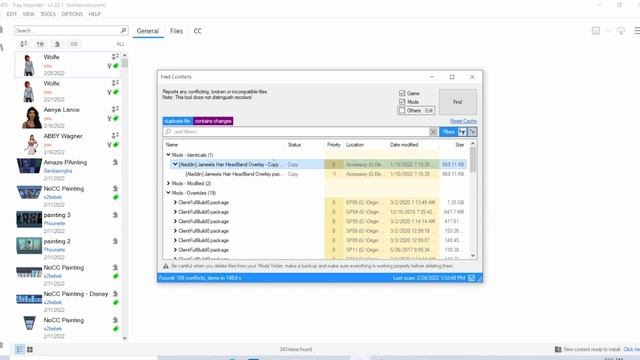This screenshot has height=360, width=640.
Task: Expand the Mods - Modified (2) group
Action: [168, 183]
